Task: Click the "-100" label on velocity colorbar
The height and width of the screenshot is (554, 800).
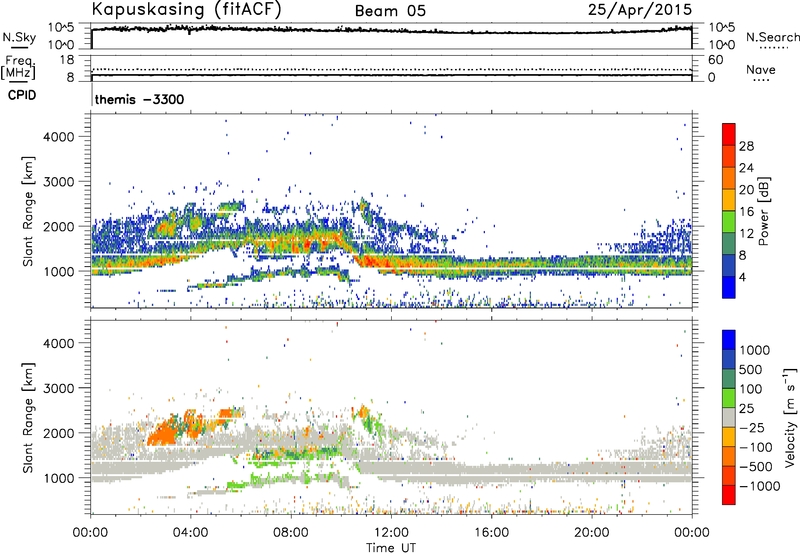Action: click(756, 447)
